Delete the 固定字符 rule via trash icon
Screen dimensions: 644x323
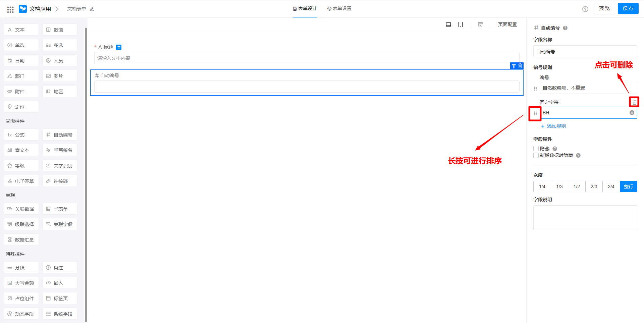[634, 102]
